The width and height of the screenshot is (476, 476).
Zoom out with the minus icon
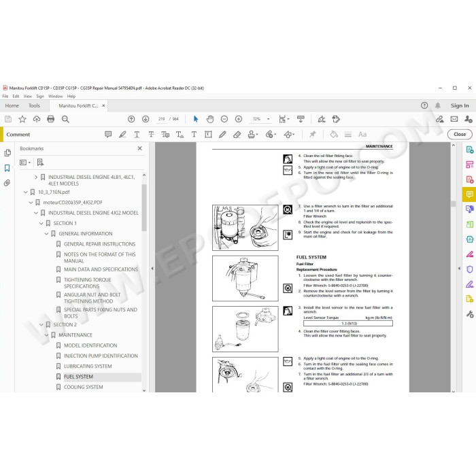click(224, 119)
